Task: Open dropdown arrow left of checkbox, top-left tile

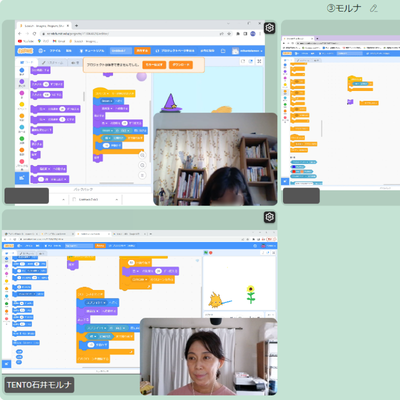Action: 63,199
